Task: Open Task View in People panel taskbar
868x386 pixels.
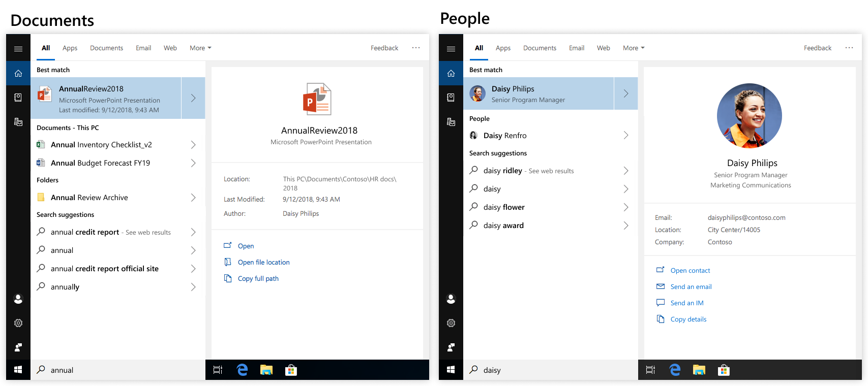Action: click(x=650, y=370)
